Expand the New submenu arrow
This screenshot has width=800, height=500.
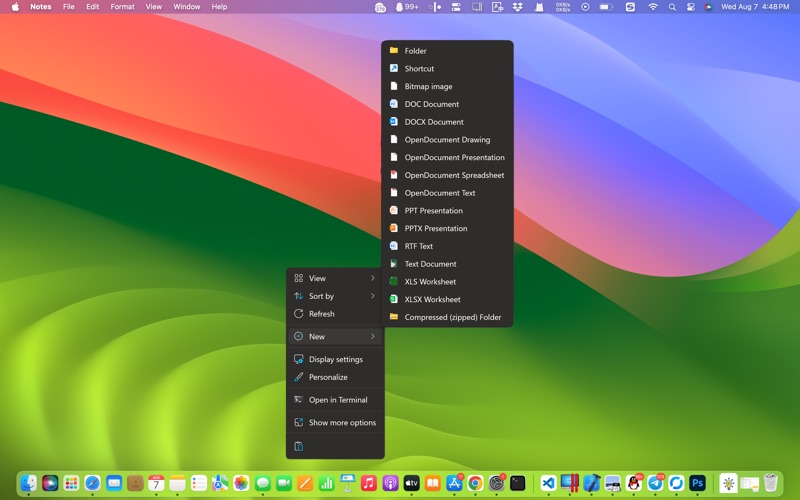[373, 336]
